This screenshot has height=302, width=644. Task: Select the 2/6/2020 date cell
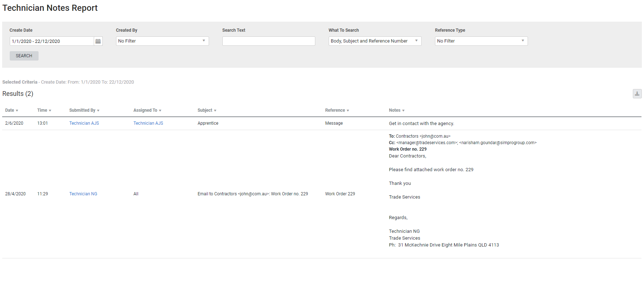pos(14,123)
